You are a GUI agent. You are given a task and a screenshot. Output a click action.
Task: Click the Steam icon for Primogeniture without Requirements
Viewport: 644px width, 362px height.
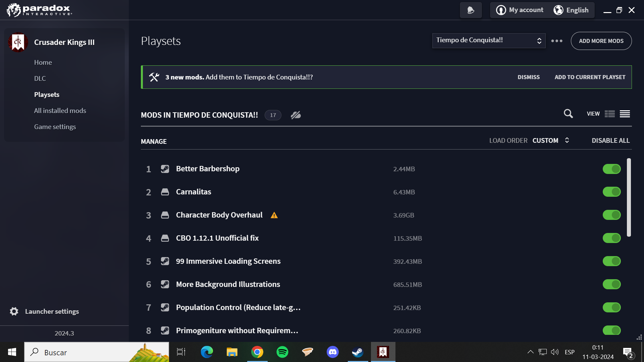[165, 330]
